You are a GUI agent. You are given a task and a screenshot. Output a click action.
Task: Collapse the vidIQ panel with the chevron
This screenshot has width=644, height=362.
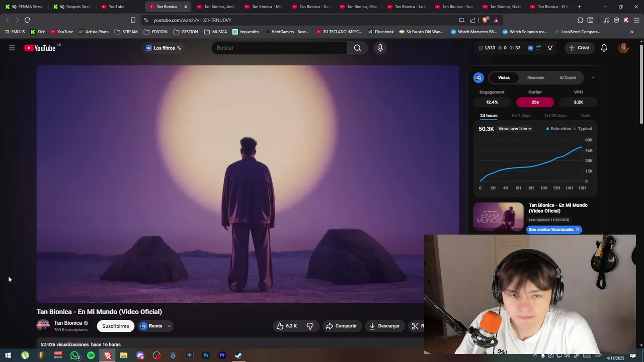tap(592, 77)
